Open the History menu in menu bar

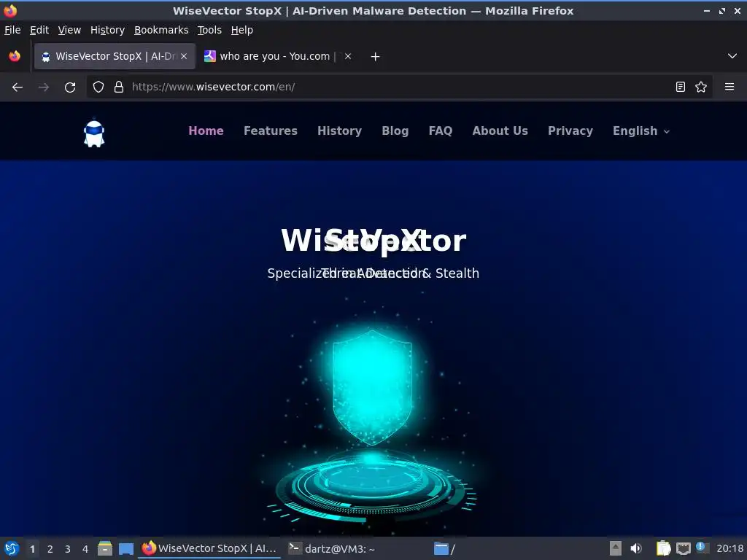[x=107, y=30]
